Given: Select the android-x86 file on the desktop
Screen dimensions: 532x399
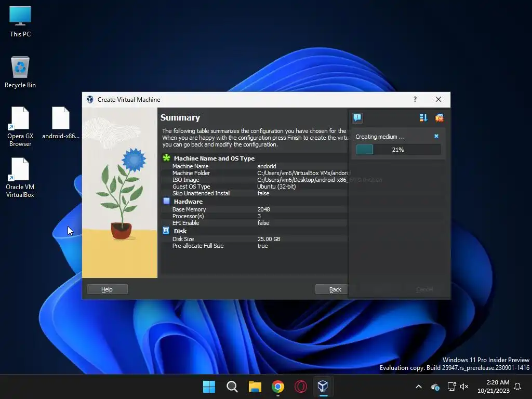Looking at the screenshot, I should tap(61, 123).
